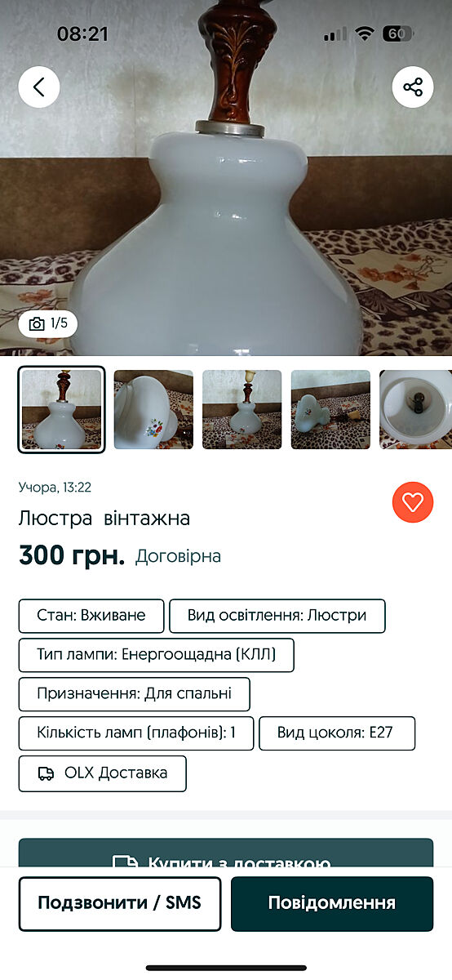The width and height of the screenshot is (452, 980).
Task: Tap the Wi-Fi icon in status bar
Action: point(365,34)
